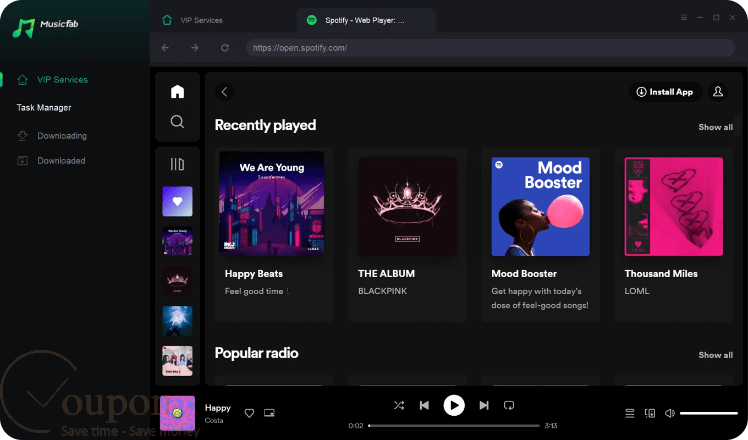Click BLACKPINK artist name
The width and height of the screenshot is (748, 440).
[x=383, y=291]
